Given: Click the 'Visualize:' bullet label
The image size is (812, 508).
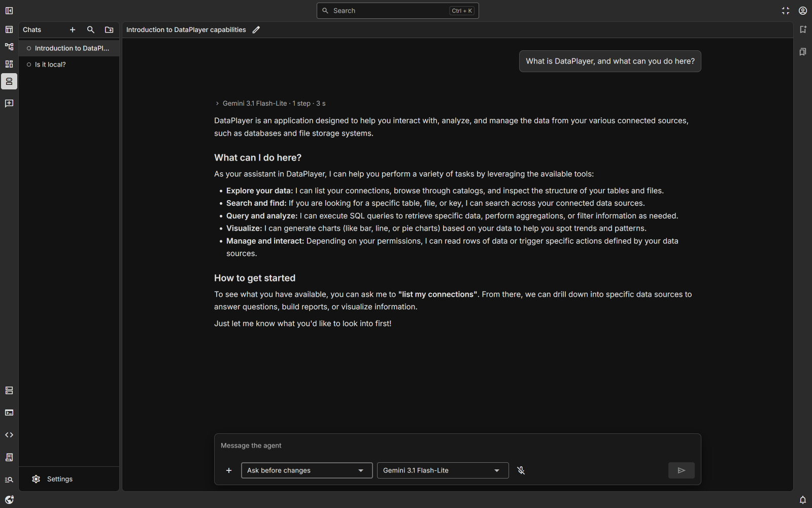Looking at the screenshot, I should coord(244,228).
